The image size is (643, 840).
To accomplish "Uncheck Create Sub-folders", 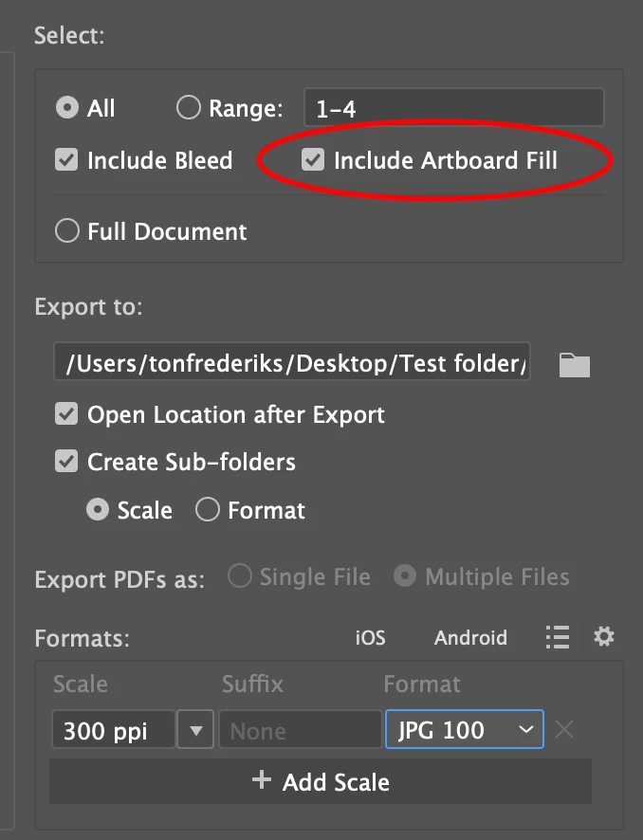I will pyautogui.click(x=66, y=462).
